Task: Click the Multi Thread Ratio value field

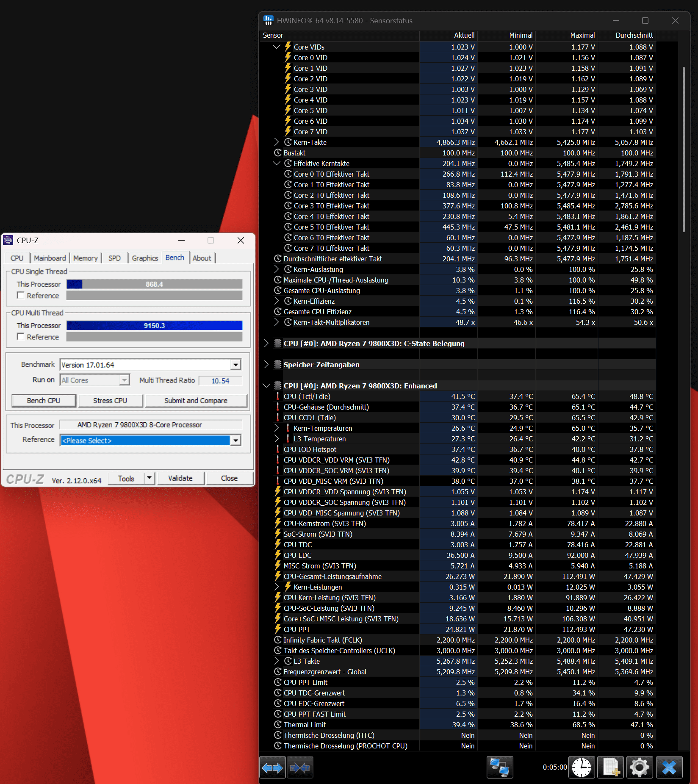Action: click(220, 380)
